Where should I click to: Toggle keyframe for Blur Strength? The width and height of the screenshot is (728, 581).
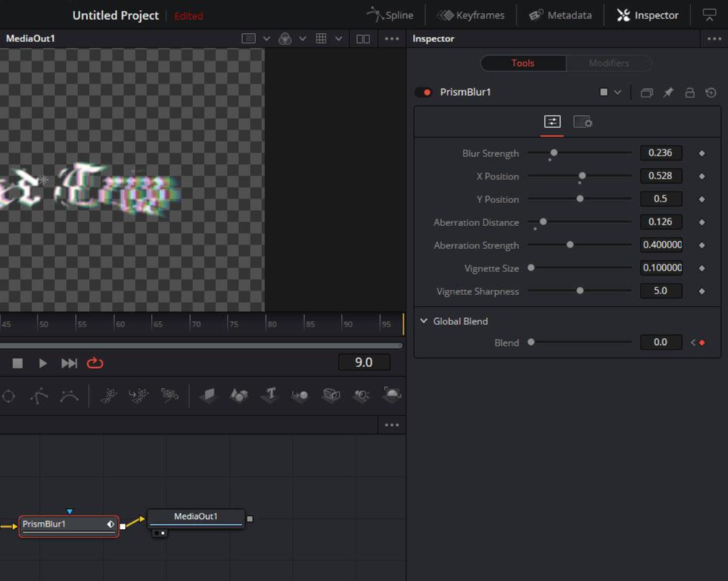tap(701, 153)
